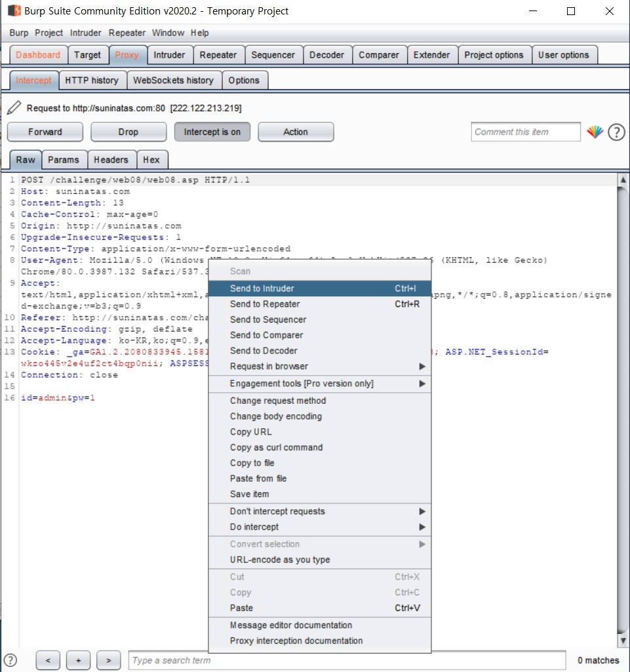Click the previous match arrow button

[x=48, y=660]
